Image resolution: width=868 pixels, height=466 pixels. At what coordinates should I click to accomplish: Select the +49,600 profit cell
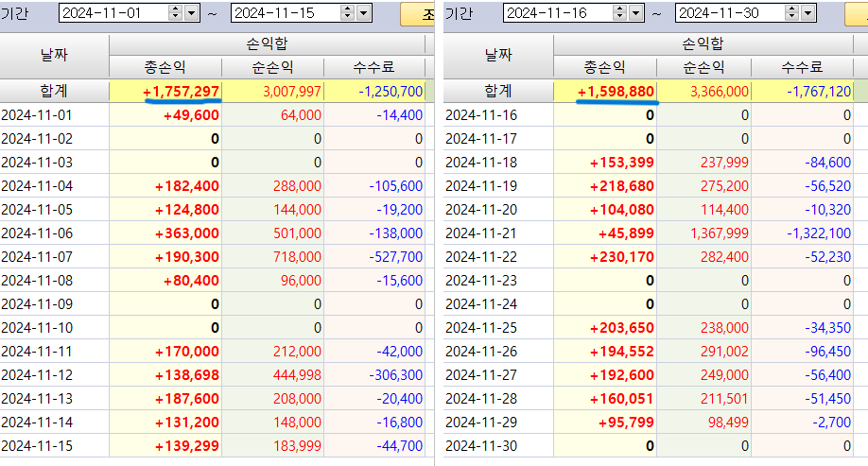point(165,115)
